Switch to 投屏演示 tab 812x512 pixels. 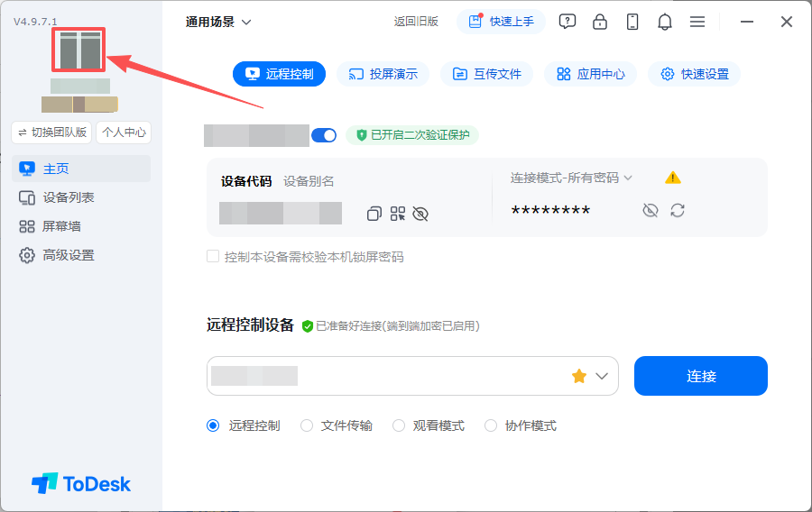tap(383, 74)
